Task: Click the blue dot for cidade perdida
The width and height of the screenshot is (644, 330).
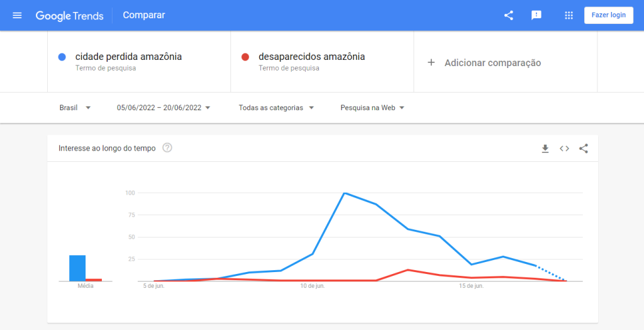Action: (62, 57)
